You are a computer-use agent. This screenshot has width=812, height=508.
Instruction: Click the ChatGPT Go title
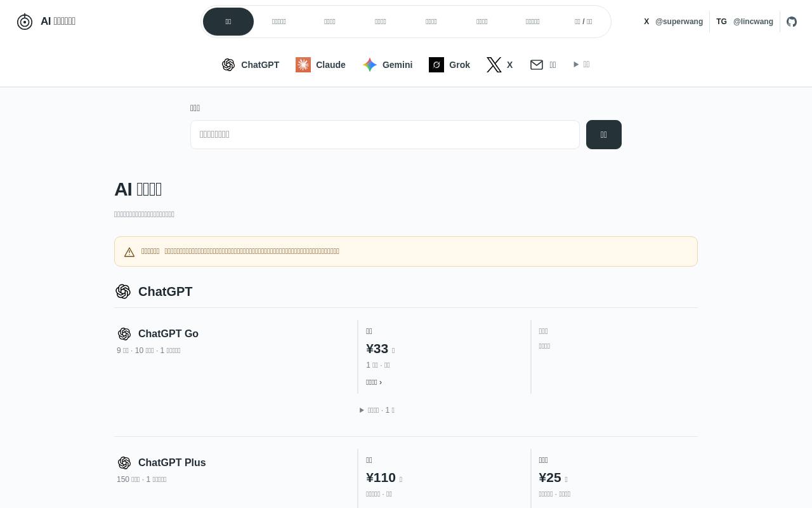[x=168, y=334]
